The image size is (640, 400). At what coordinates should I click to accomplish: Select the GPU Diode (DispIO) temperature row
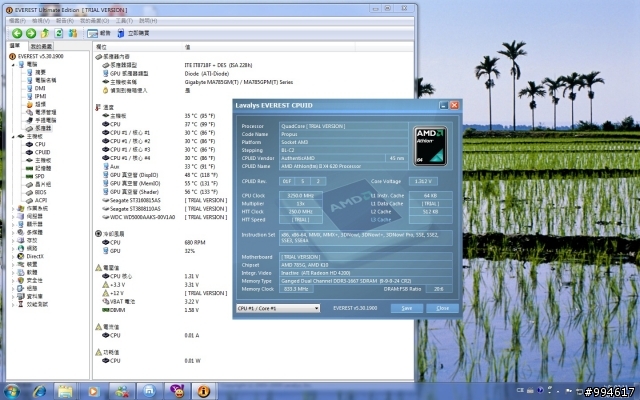[160, 175]
